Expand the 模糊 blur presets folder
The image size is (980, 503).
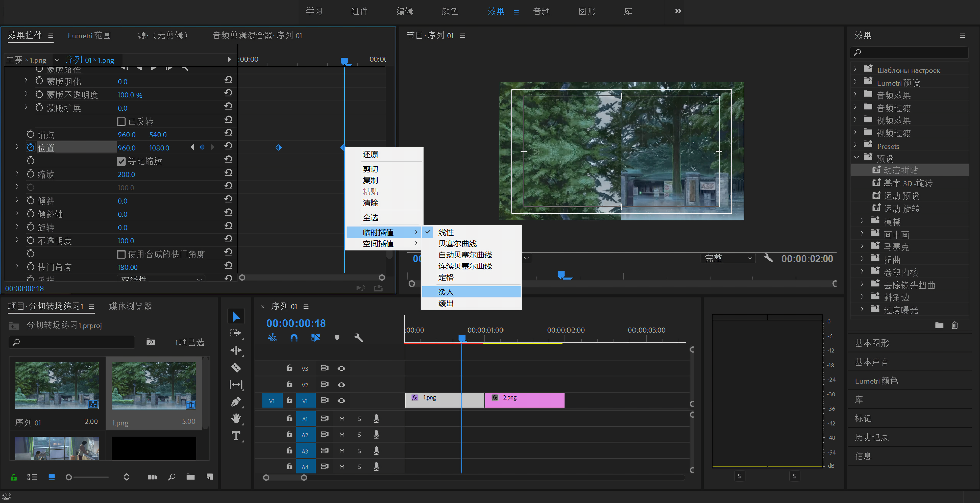coord(862,221)
